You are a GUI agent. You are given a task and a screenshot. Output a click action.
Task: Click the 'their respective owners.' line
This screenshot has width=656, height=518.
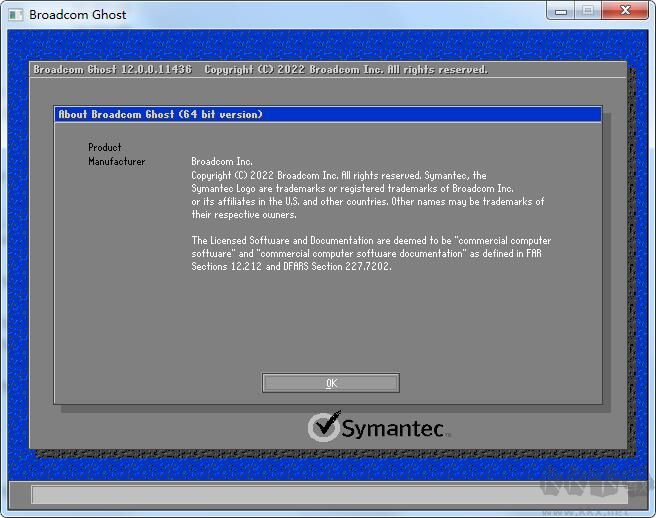[x=244, y=214]
